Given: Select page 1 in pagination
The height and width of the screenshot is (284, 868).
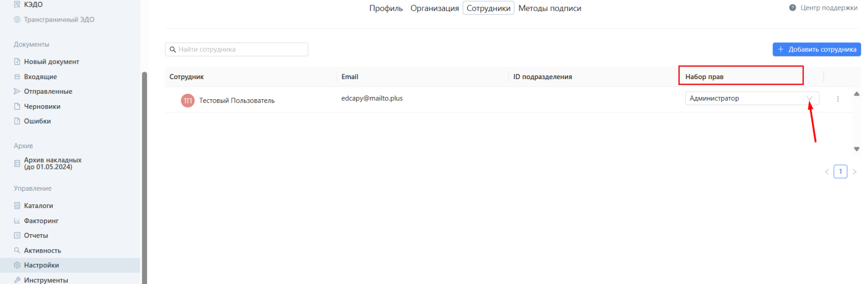Looking at the screenshot, I should (x=840, y=172).
